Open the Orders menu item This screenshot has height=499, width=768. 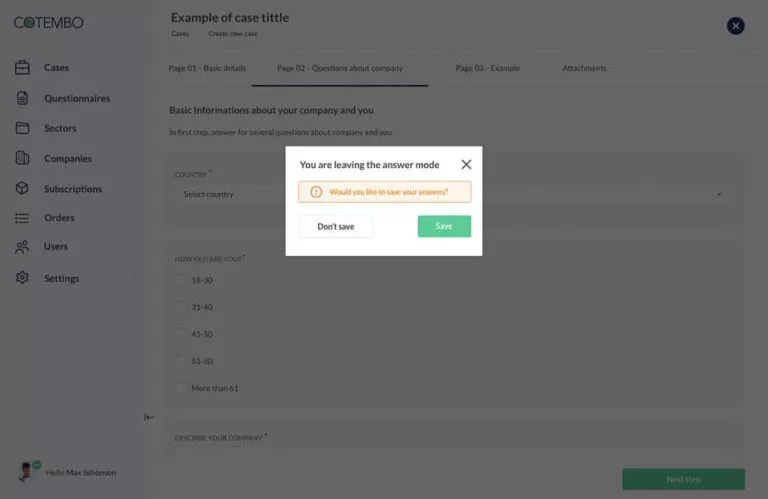click(59, 218)
